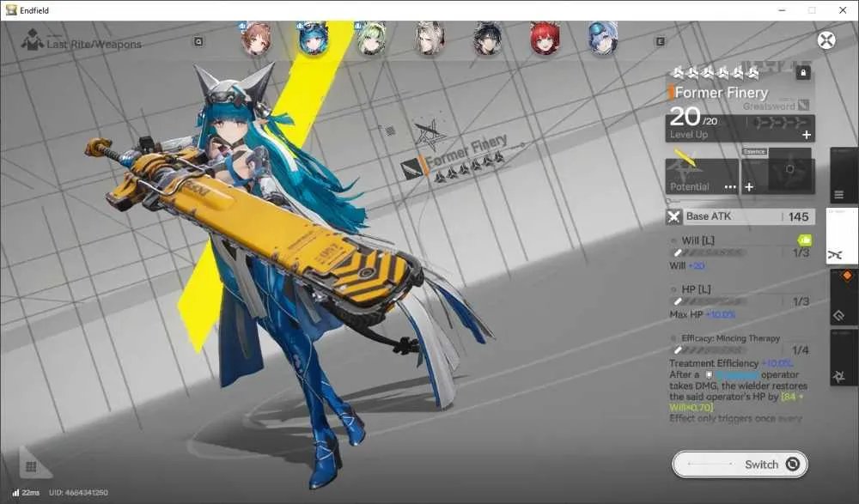Viewport: 859px width, 504px height.
Task: Select the brown-haired operator portrait
Action: tap(256, 39)
